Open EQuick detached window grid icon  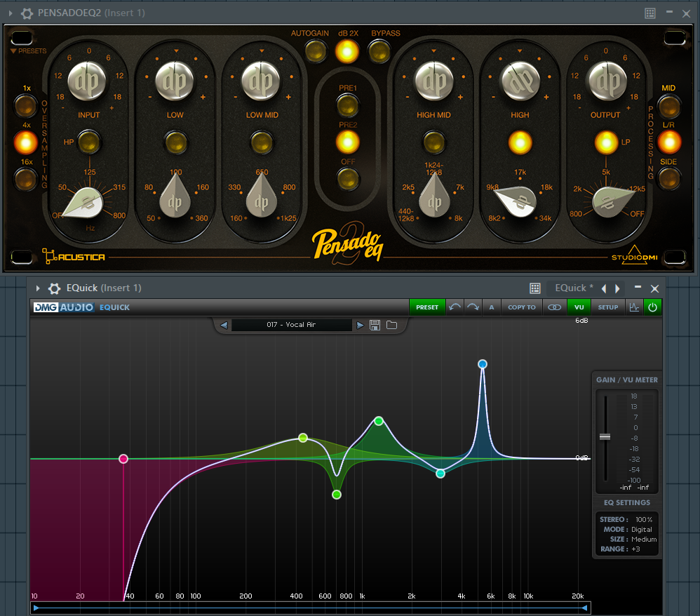click(535, 288)
